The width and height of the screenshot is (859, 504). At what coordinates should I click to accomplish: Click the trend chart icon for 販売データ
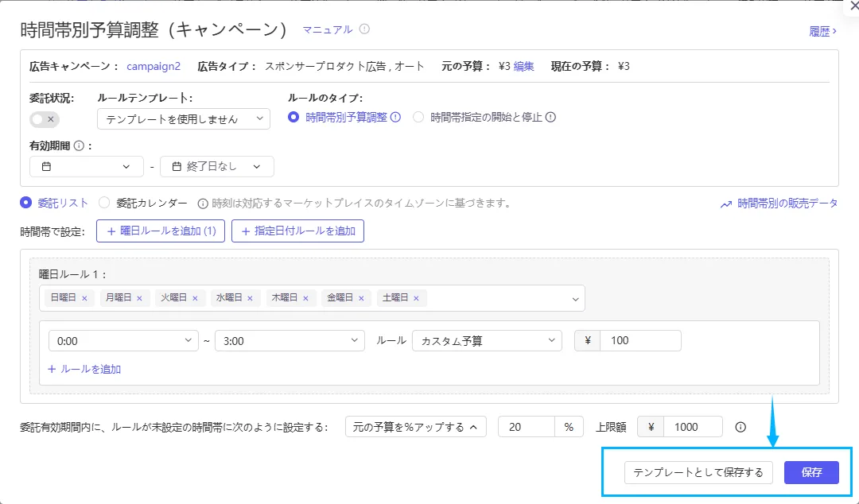726,204
